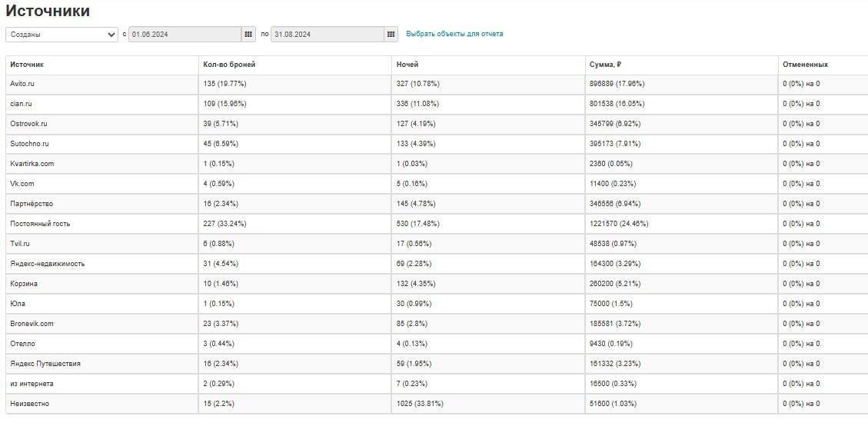Screen dimensions: 868x433
Task: Sort by "Ночей" column header
Action: (407, 65)
